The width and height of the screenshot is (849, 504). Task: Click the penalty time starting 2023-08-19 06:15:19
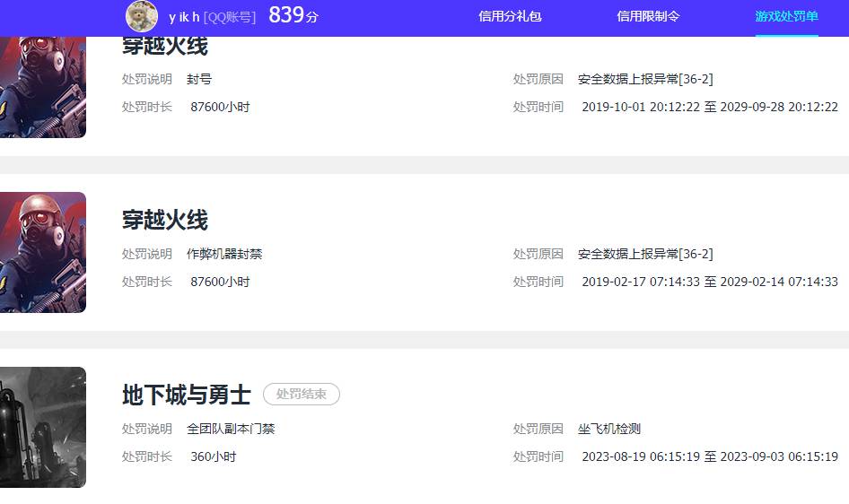coord(710,457)
